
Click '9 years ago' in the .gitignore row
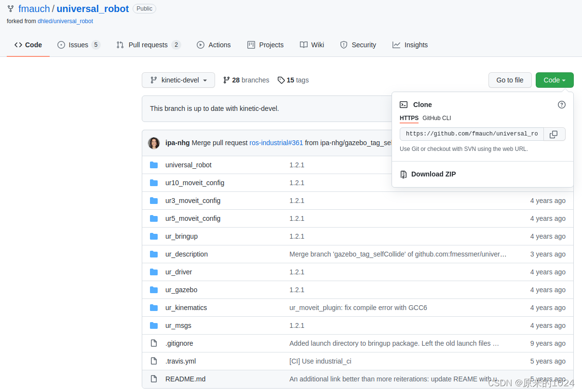548,343
